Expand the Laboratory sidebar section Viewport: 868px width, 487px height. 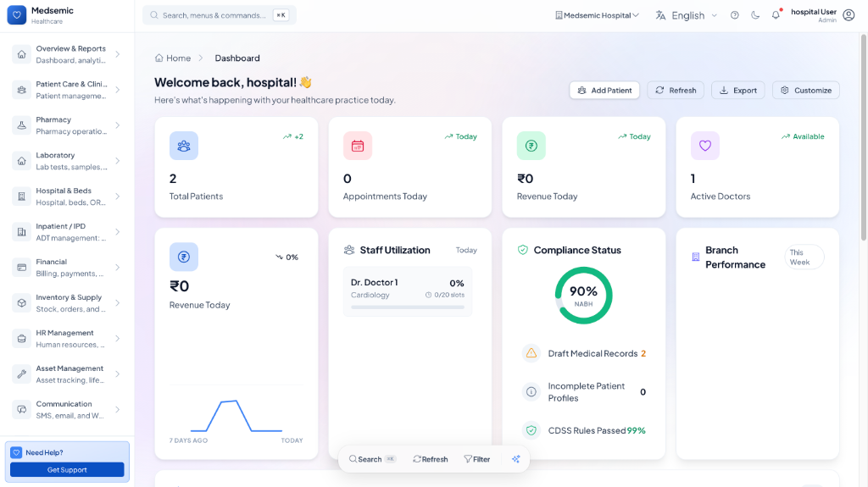(68, 161)
